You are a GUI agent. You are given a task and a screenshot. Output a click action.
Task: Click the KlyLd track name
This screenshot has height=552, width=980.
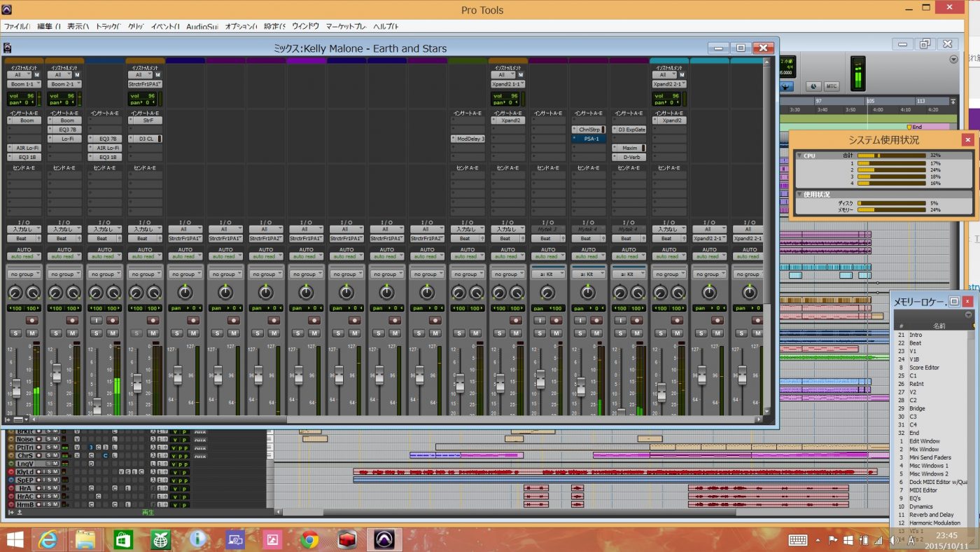pos(24,472)
